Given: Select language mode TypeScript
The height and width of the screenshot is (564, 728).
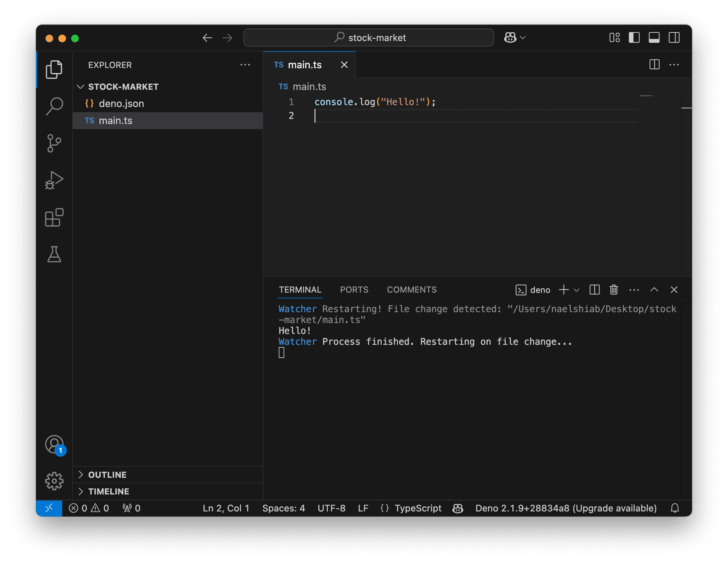Looking at the screenshot, I should point(418,508).
